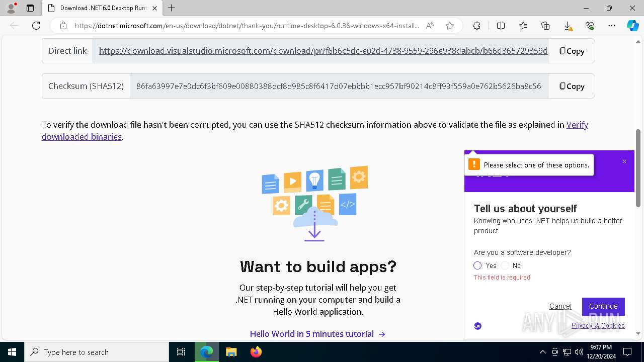Open network settings tray icon
644x362 pixels.
point(567,352)
